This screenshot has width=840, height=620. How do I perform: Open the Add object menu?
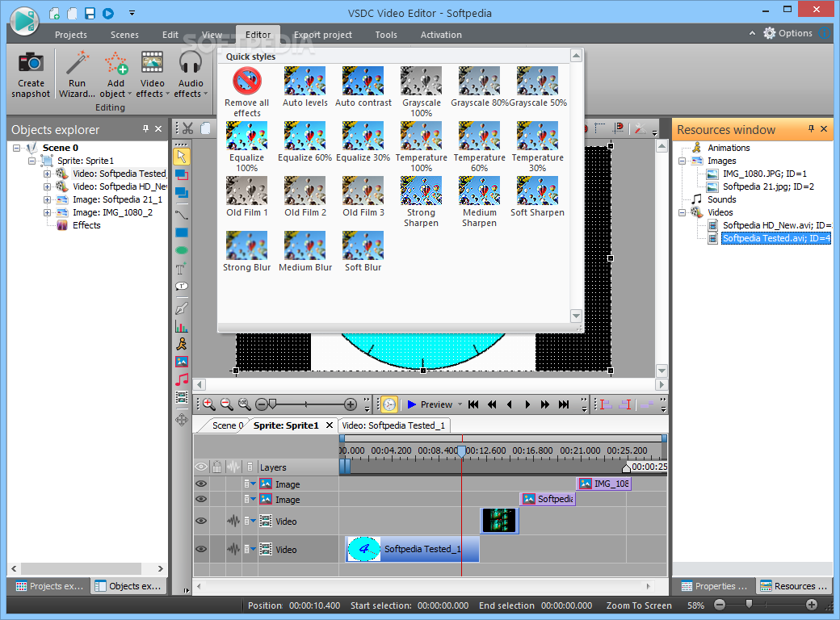coord(115,74)
